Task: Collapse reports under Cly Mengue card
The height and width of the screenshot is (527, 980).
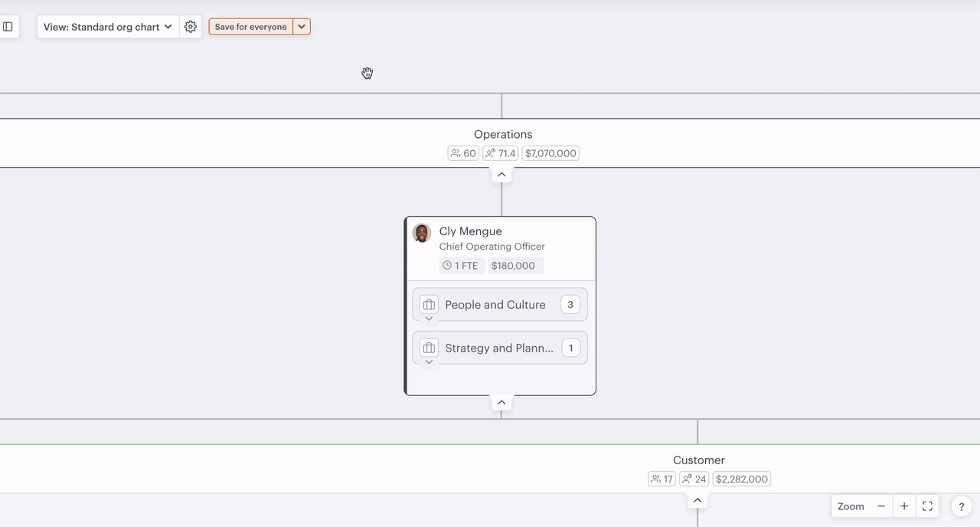Action: click(501, 403)
